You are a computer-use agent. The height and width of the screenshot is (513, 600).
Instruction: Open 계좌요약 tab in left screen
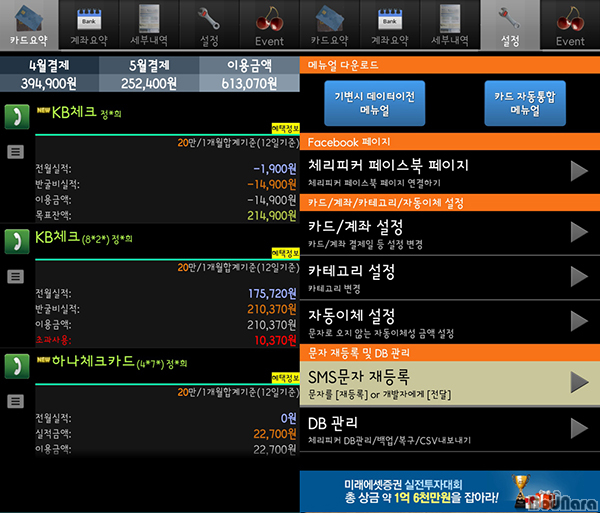(x=89, y=25)
